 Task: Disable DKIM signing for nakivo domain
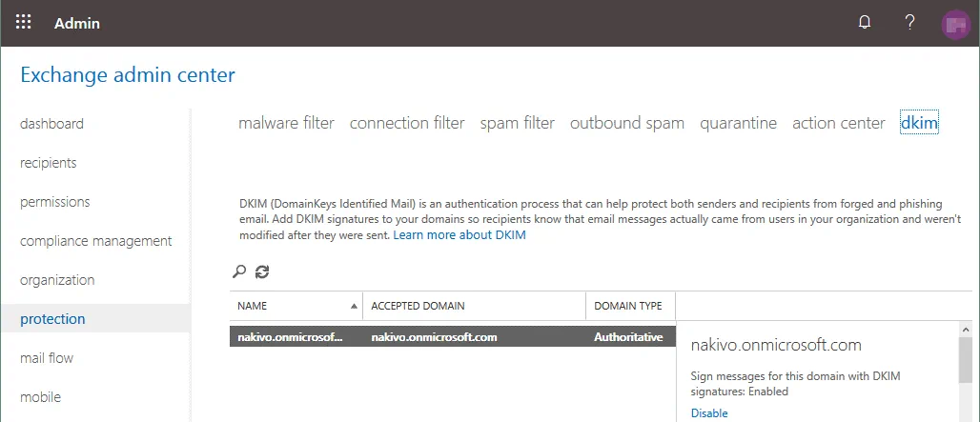point(708,413)
